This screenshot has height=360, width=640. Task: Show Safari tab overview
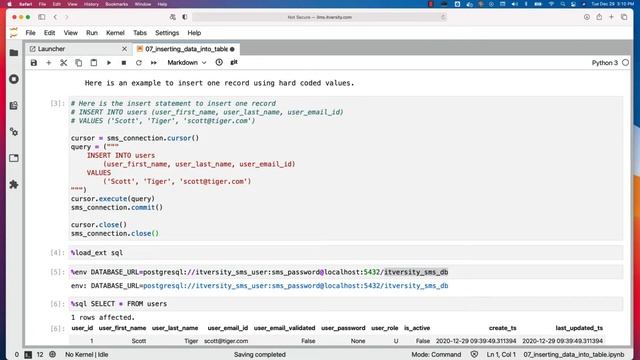point(624,17)
